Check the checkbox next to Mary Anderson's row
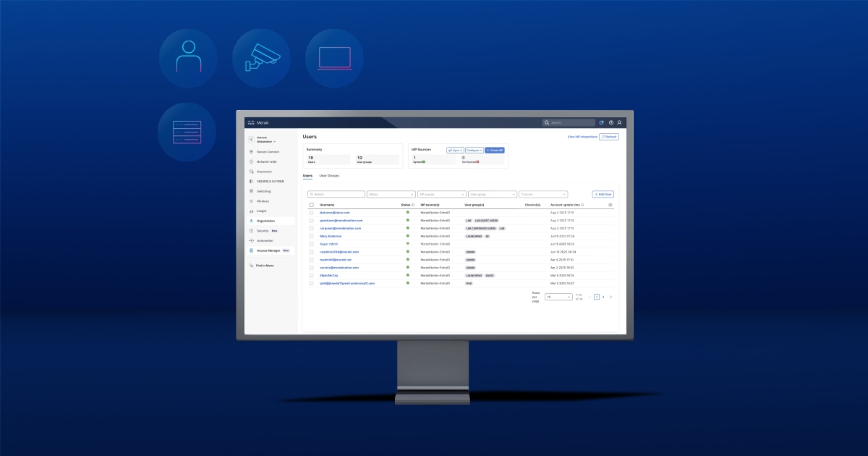The image size is (868, 456). click(x=310, y=236)
